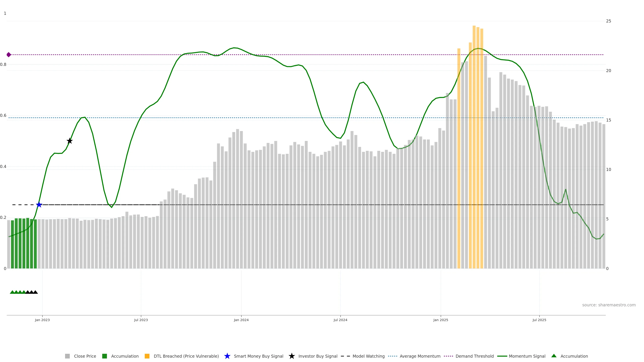Viewport: 644px width, 362px height.
Task: Click the blue star icon in legend
Action: pyautogui.click(x=227, y=356)
